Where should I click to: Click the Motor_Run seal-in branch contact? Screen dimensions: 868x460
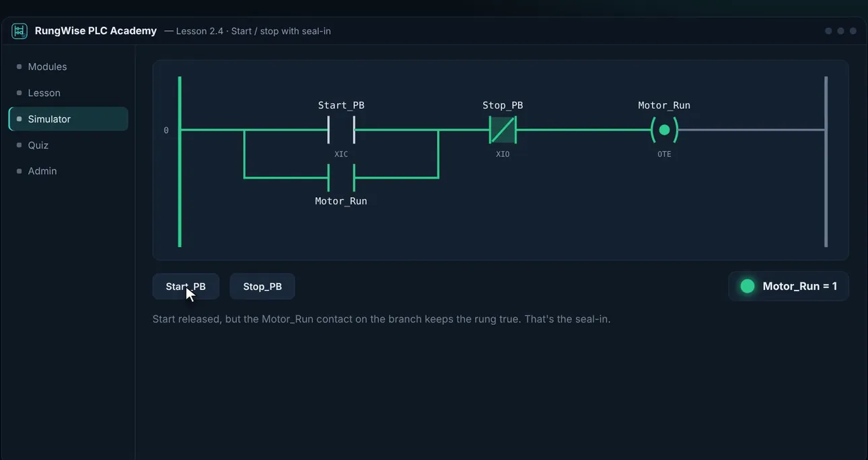click(x=341, y=178)
